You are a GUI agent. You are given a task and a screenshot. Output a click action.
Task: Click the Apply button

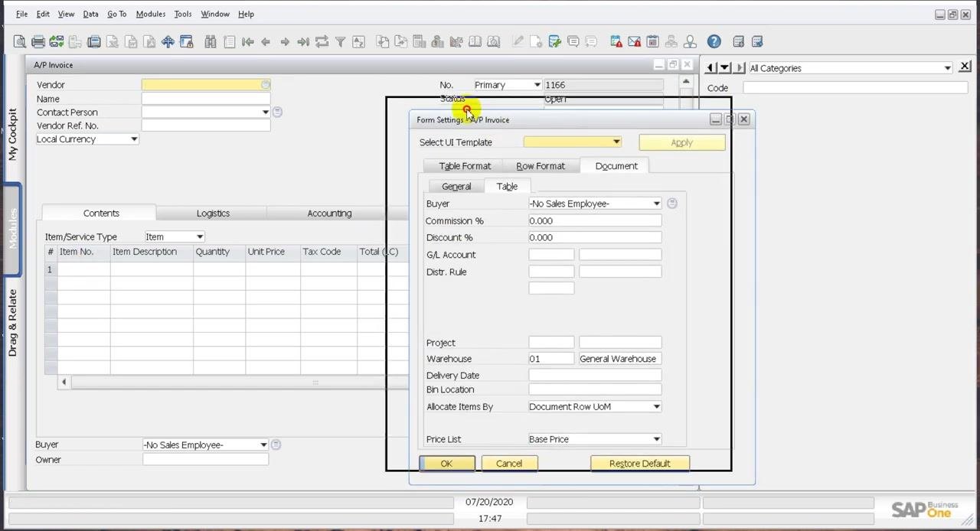[x=681, y=143]
